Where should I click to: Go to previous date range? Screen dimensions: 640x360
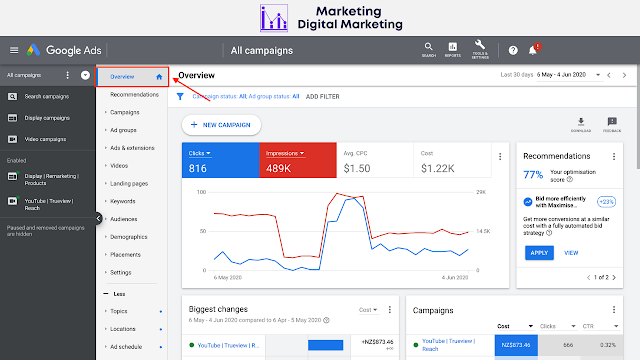coord(609,75)
